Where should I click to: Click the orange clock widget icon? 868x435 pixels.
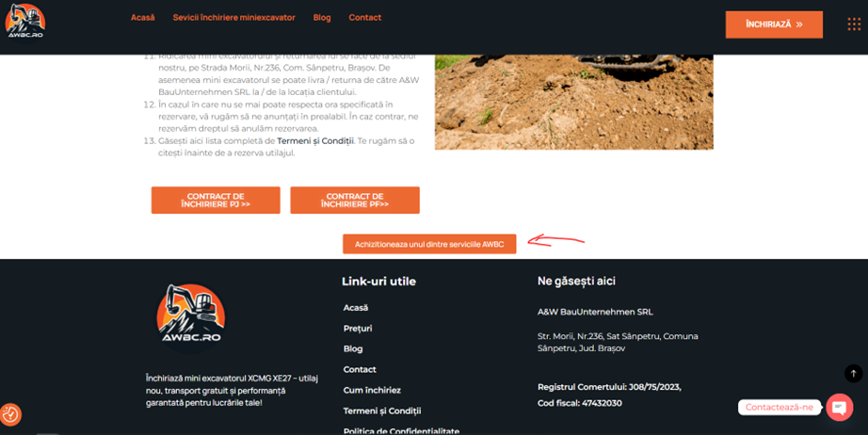[x=10, y=414]
